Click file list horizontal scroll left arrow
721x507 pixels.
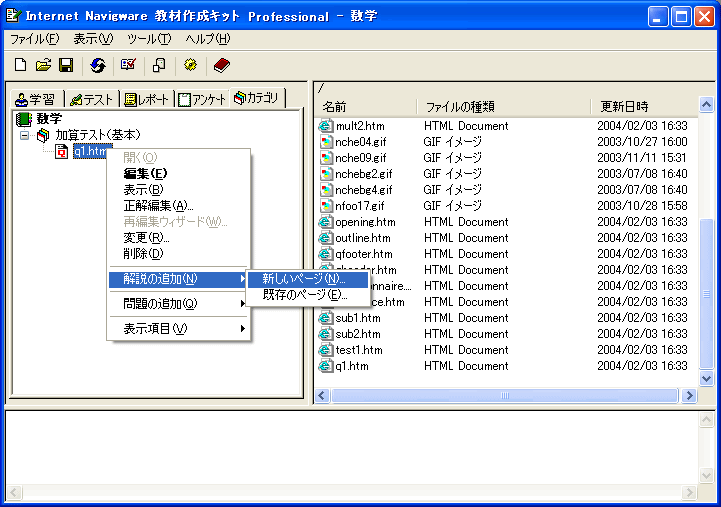click(x=322, y=395)
